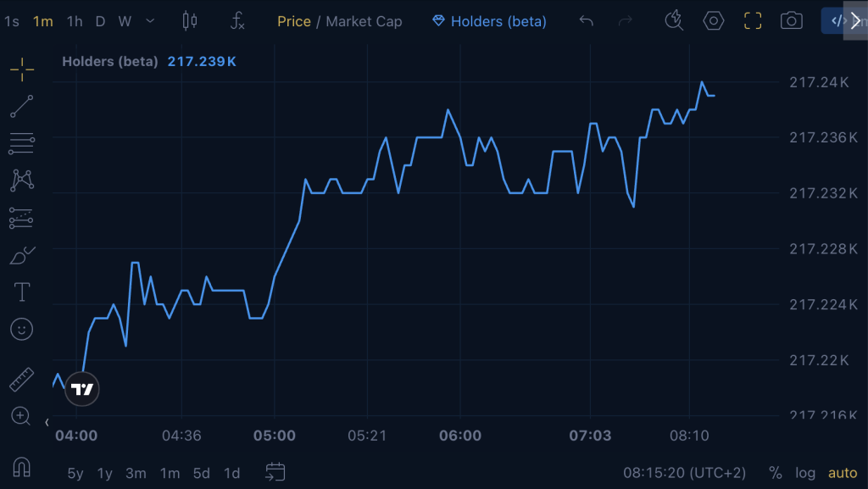Screen dimensions: 868x489
Task: Select the ruler measure tool
Action: tap(21, 380)
